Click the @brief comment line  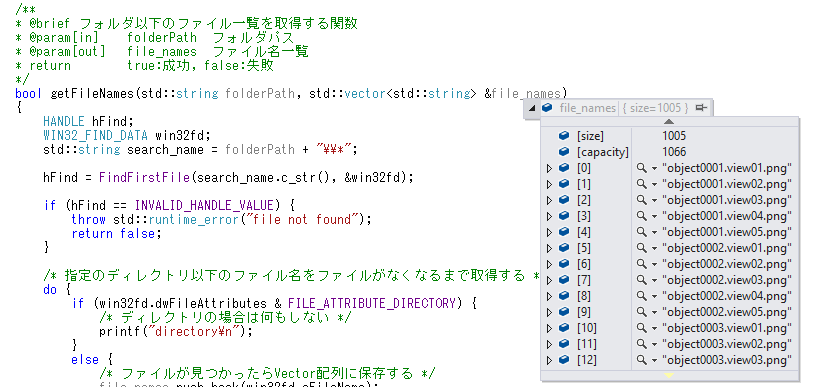pos(186,24)
